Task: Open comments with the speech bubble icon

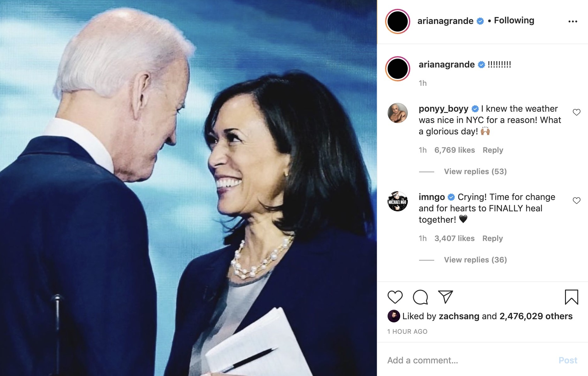Action: [x=420, y=297]
